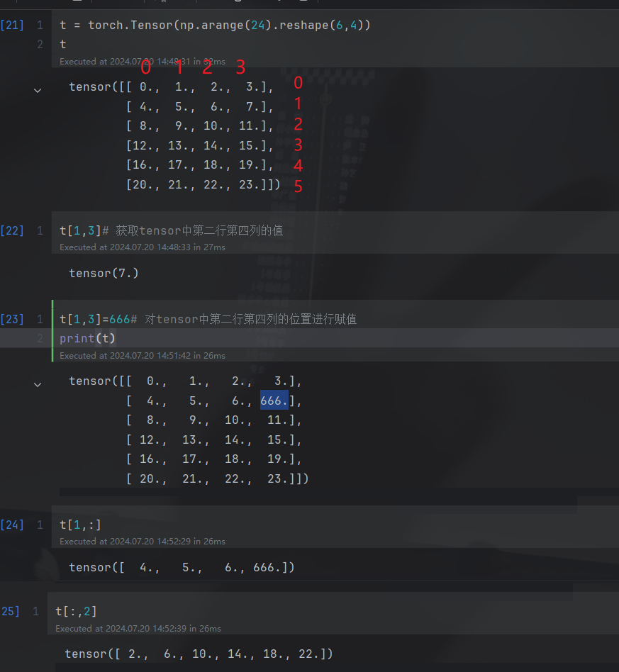Click row '[ 12., 13., 14., 15.]' in cell 23 output
Viewport: 619px width, 672px height.
[214, 439]
